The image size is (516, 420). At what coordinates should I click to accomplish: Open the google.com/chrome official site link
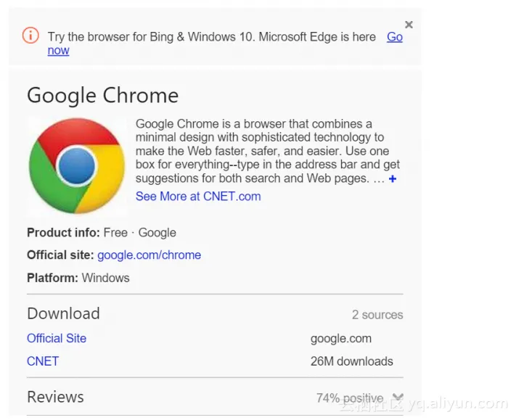tap(149, 255)
